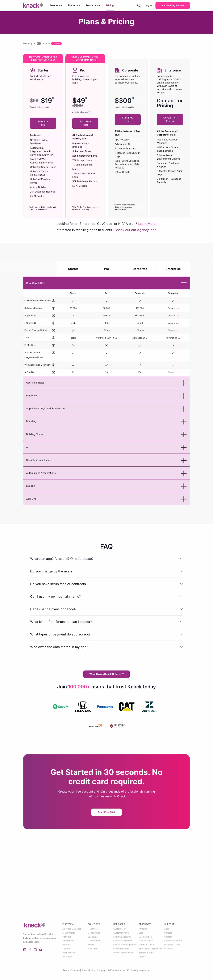The height and width of the screenshot is (980, 213).
Task: Open Knack's Facebook page icon
Action: pyautogui.click(x=30, y=950)
